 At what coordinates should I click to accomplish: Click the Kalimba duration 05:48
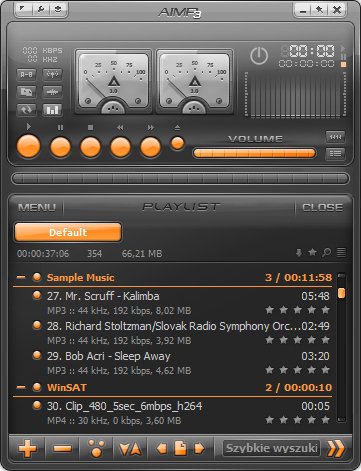[x=315, y=296]
